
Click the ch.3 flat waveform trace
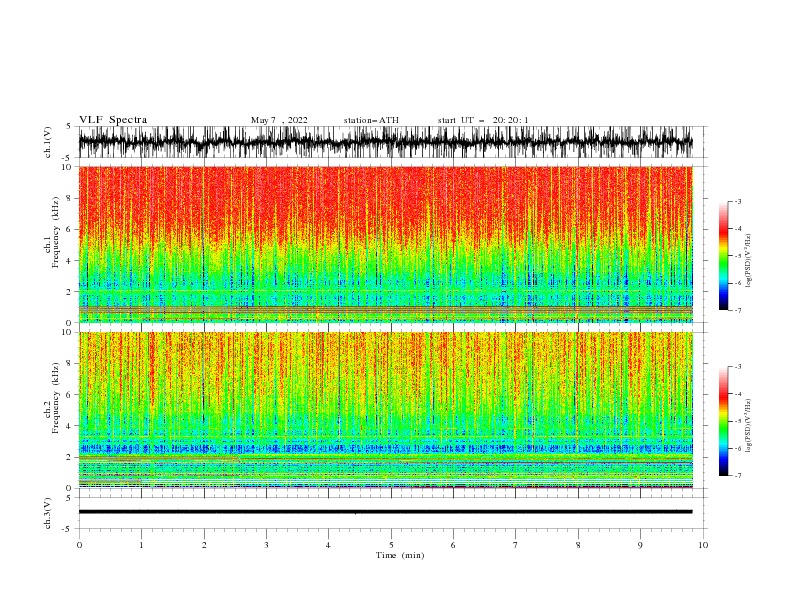point(385,512)
